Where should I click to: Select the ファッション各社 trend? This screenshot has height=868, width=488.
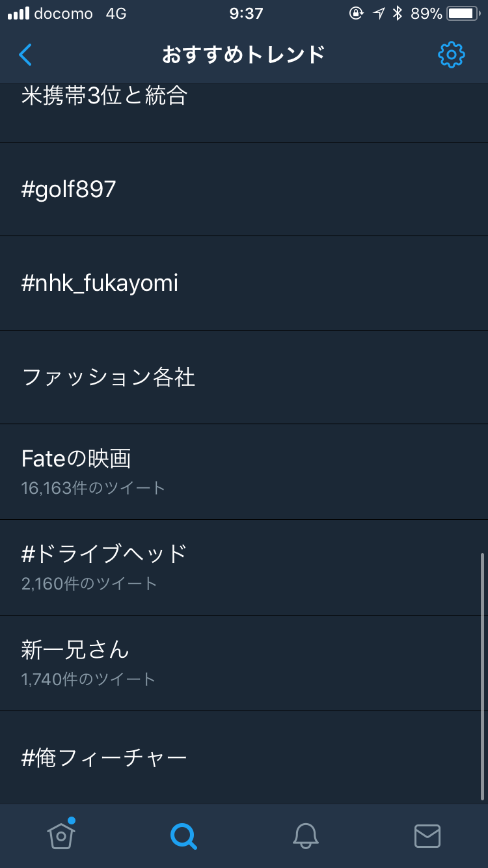109,377
